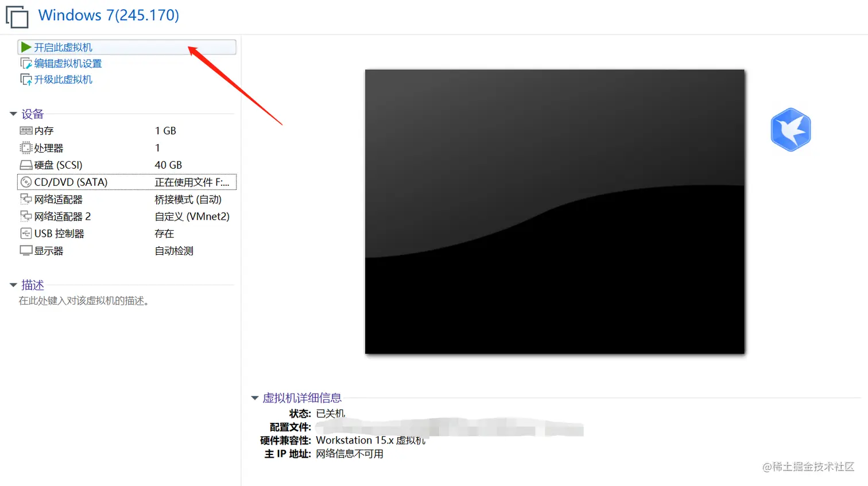
Task: Open the 网络适配器 bridged adapter settings
Action: point(58,199)
